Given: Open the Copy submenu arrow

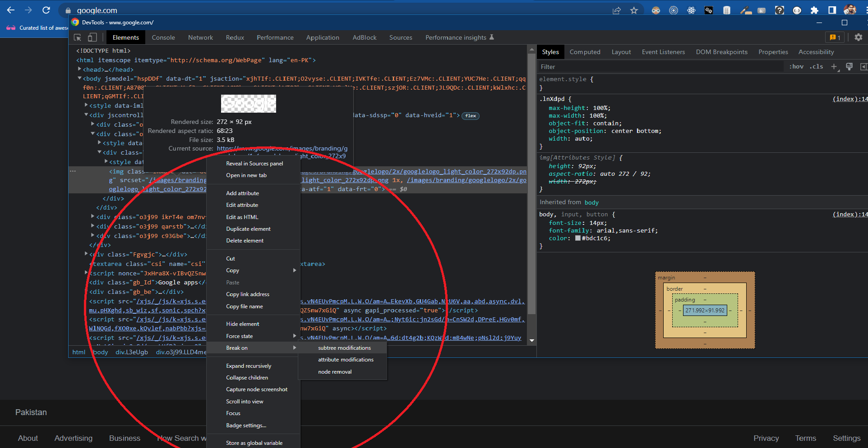Looking at the screenshot, I should 295,270.
